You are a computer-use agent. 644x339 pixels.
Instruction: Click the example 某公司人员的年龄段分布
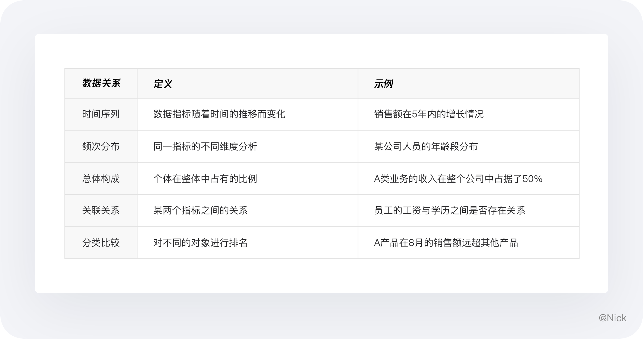pos(426,146)
